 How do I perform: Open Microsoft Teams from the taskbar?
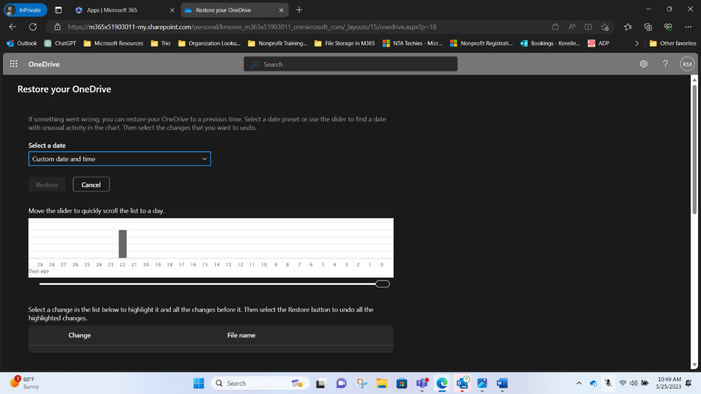point(422,383)
